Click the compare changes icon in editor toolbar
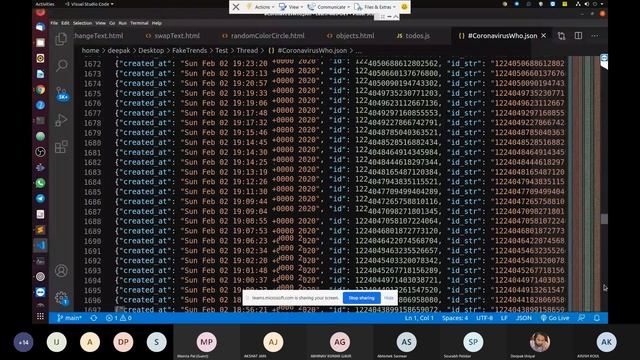This screenshot has height=360, width=640. point(562,36)
